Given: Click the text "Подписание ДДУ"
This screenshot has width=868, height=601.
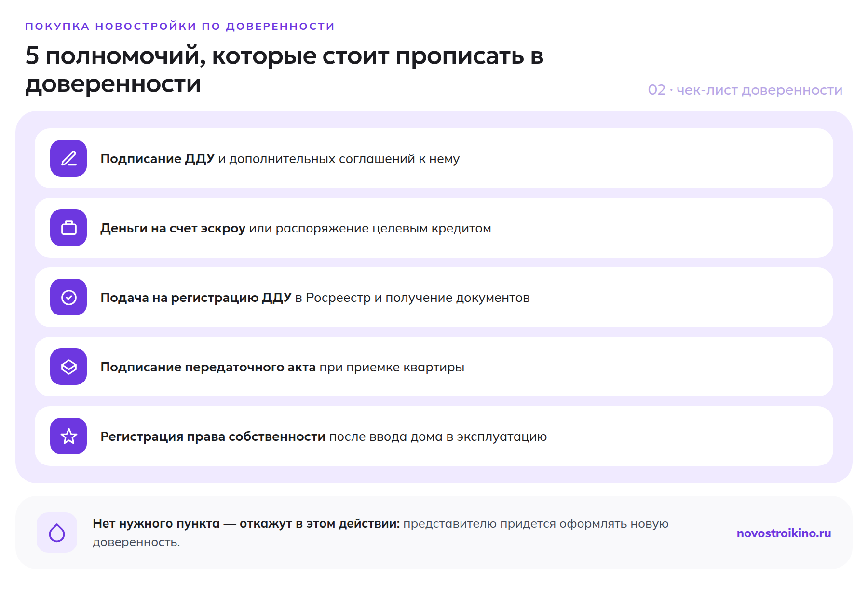Looking at the screenshot, I should [x=157, y=159].
